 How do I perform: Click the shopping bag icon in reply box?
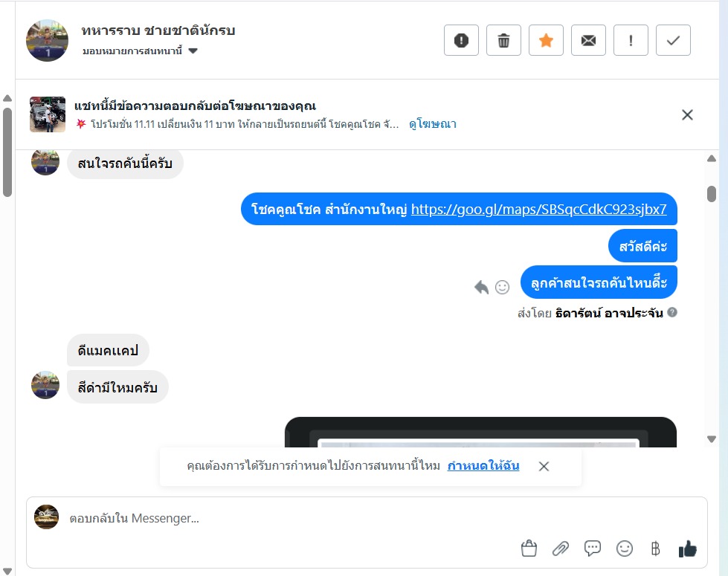[529, 549]
